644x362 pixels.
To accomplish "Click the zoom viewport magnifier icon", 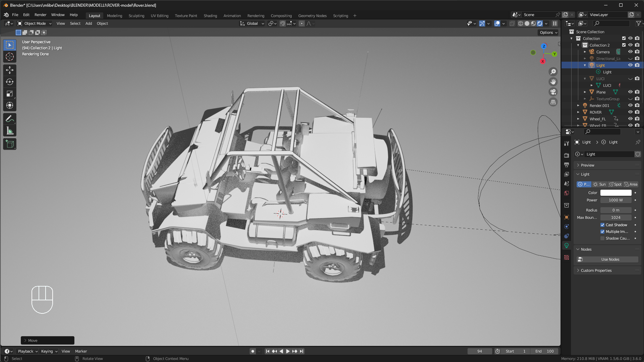I will pos(553,72).
